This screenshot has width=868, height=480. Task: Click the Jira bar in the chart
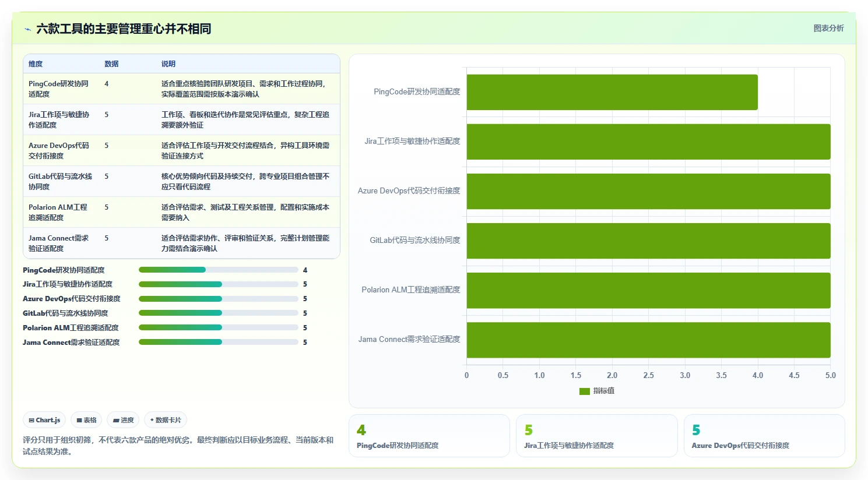click(648, 142)
